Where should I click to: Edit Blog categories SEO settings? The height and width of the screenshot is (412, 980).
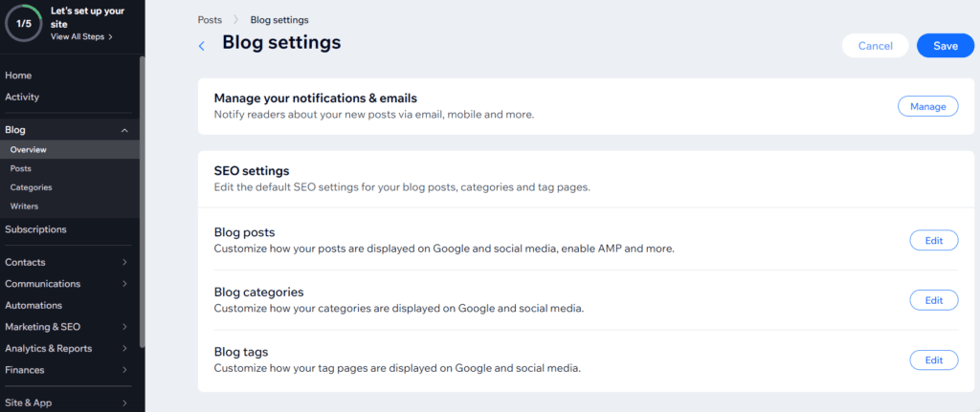point(934,300)
